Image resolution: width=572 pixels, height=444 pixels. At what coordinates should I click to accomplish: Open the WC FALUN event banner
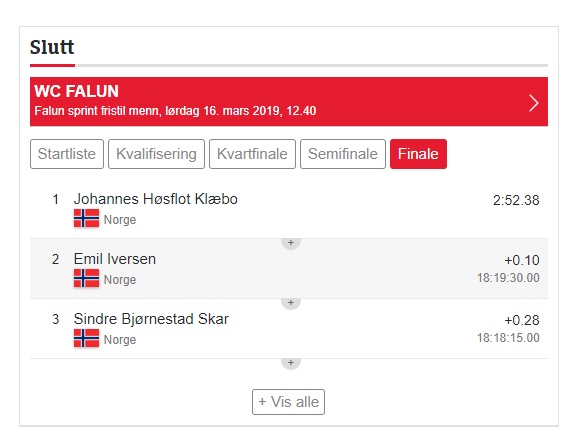[x=289, y=102]
